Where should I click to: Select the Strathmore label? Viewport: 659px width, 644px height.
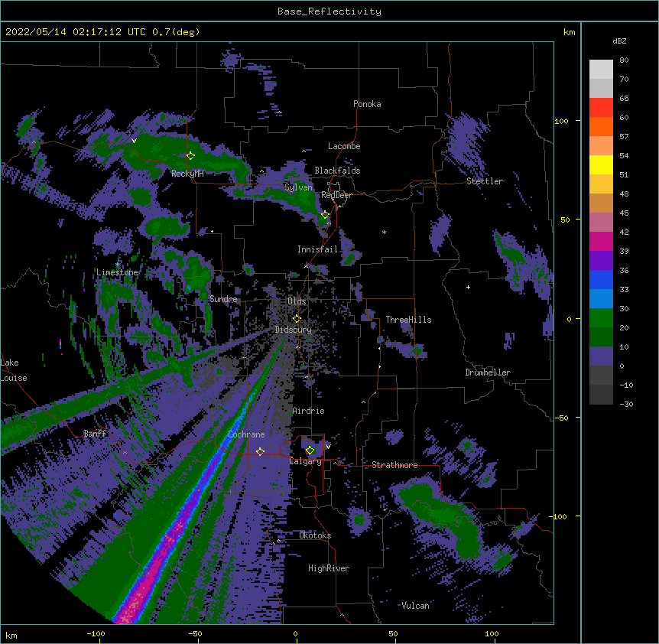[x=394, y=465]
